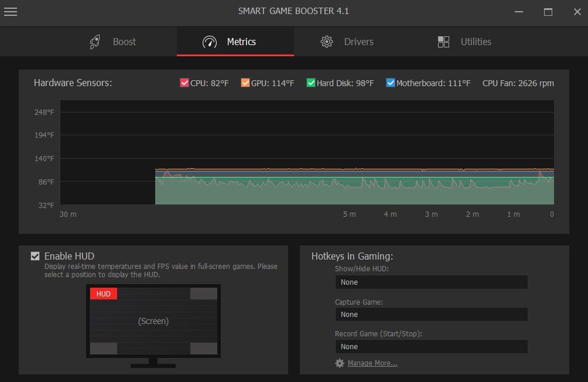Click the Show/Hide HUD hotkey field
This screenshot has height=382, width=588.
(x=431, y=282)
